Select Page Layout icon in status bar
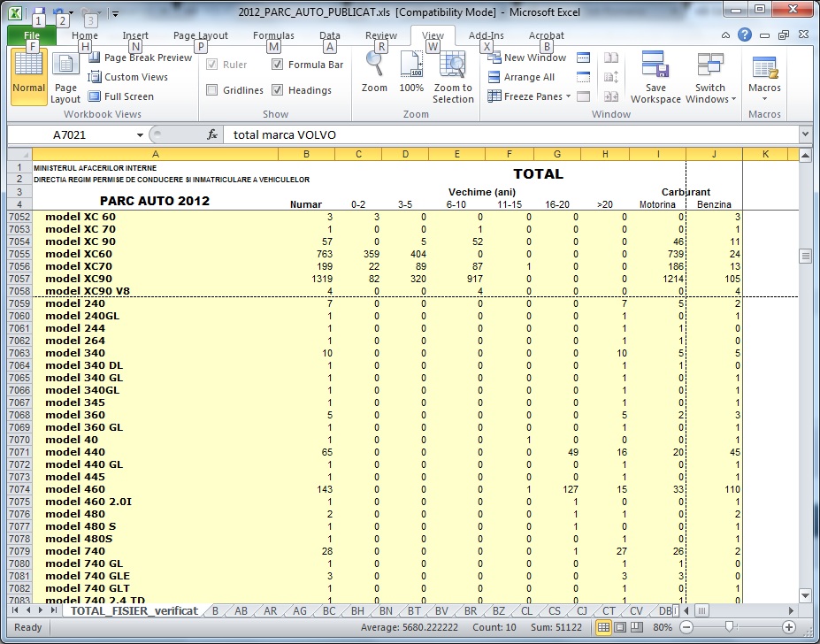Image resolution: width=820 pixels, height=644 pixels. pos(620,626)
